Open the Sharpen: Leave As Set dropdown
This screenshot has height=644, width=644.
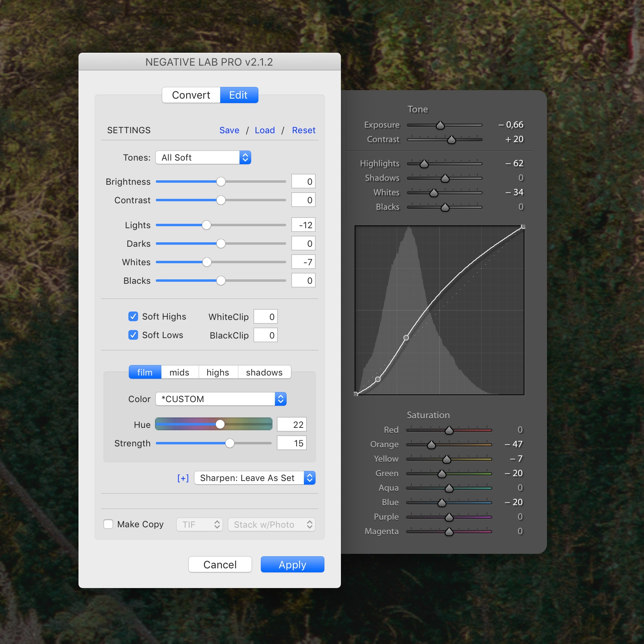click(x=255, y=478)
